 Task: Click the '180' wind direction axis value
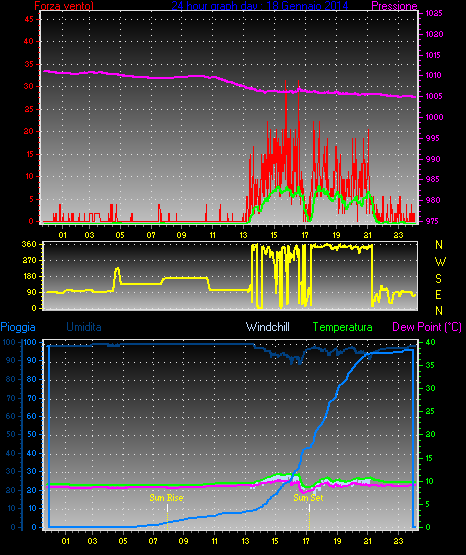pos(29,276)
